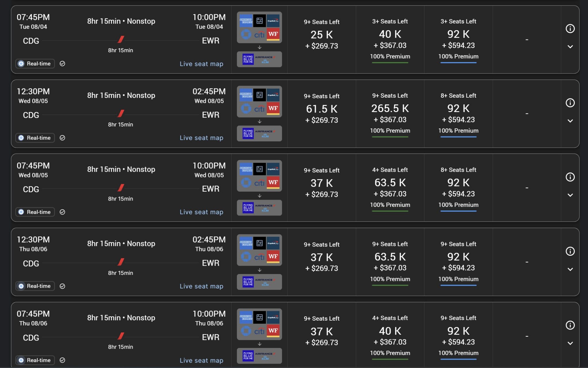Select 25 K economy fare on Tue 08/04

tap(322, 35)
